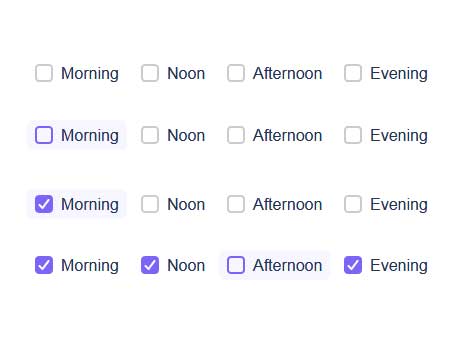Tick the Noon checkbox in the second row

[150, 135]
